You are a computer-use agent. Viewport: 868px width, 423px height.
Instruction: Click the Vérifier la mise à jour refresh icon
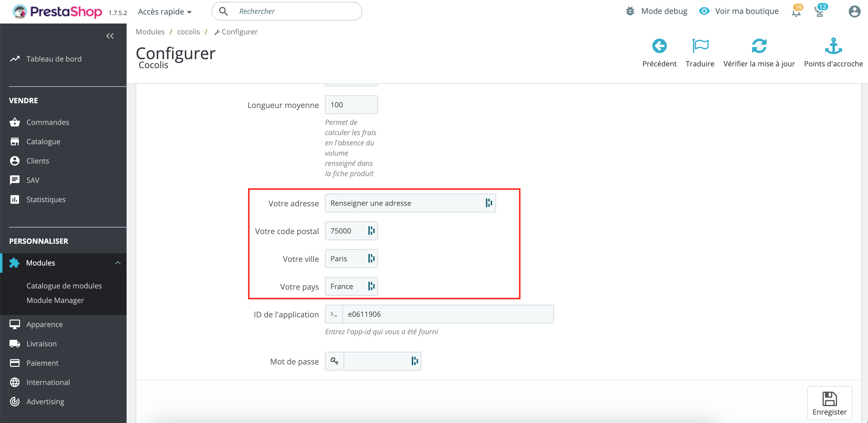point(759,46)
